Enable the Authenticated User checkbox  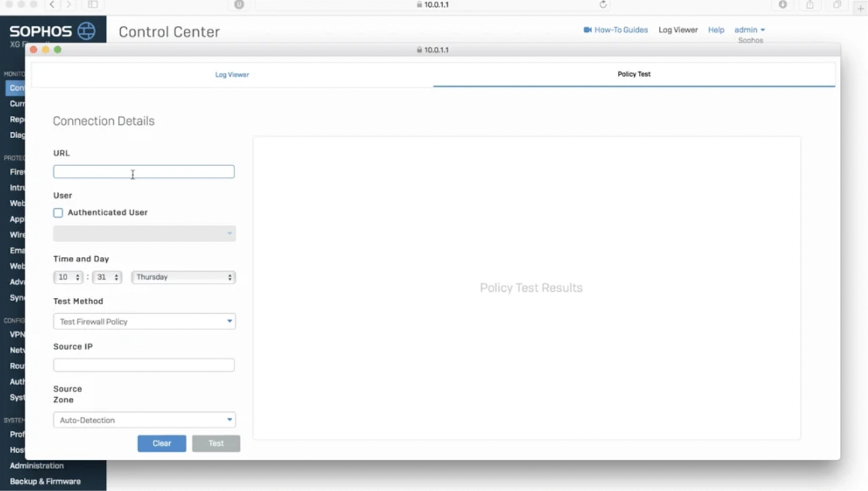pyautogui.click(x=58, y=213)
